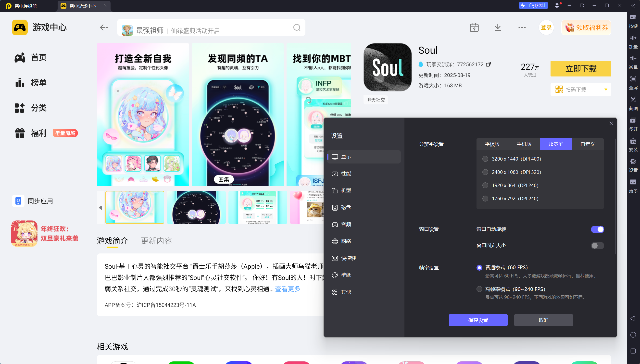This screenshot has width=640, height=364.
Task: Select 2400 x 1080 resolution option
Action: click(485, 172)
